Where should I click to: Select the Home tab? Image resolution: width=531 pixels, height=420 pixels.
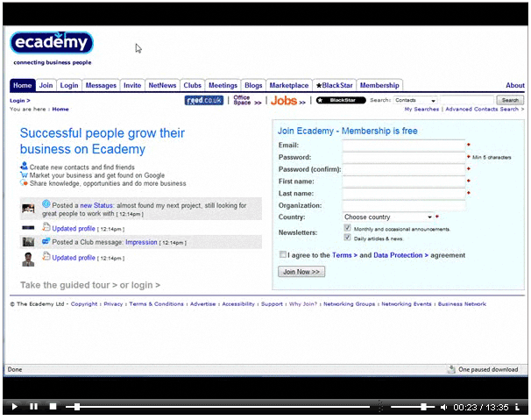click(x=23, y=85)
